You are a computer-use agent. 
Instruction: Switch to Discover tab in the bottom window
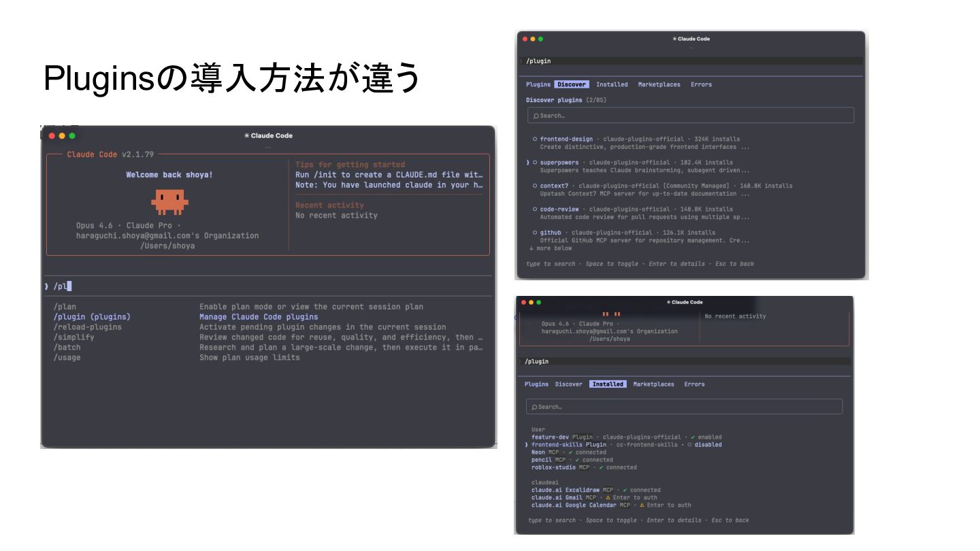point(569,384)
